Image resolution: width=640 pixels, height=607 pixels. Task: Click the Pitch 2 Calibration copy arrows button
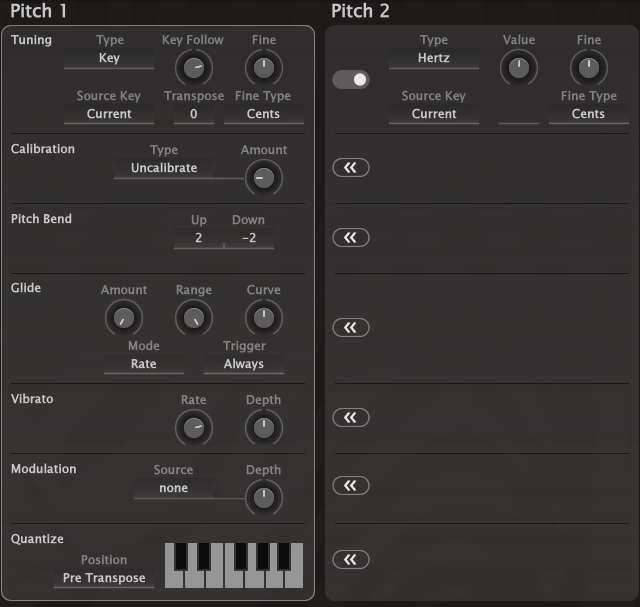[x=351, y=167]
